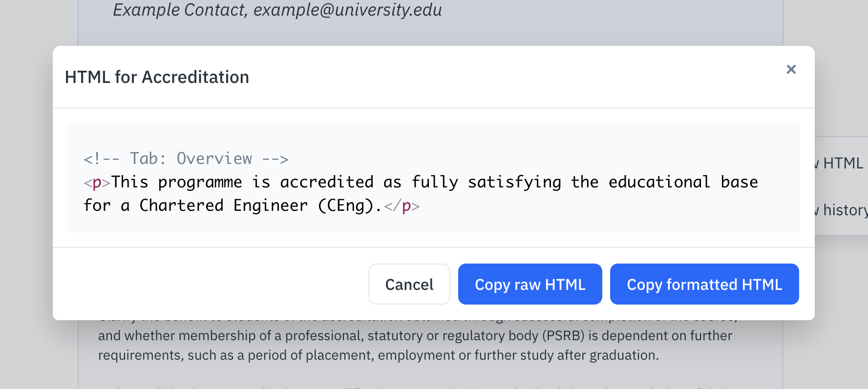Click the opening p tag in code
This screenshot has height=389, width=868.
[97, 183]
